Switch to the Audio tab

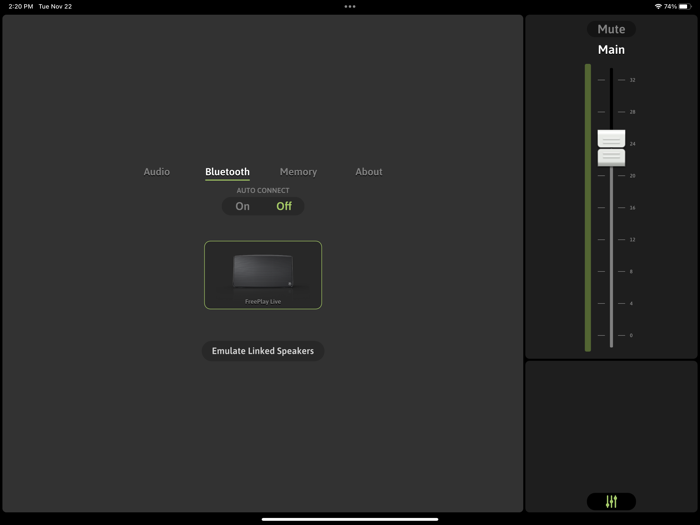click(x=157, y=172)
